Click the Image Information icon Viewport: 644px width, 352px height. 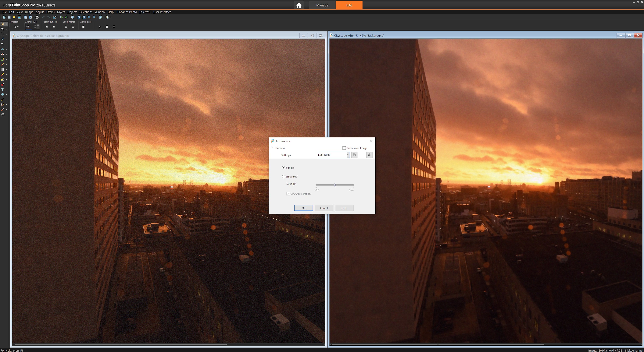click(72, 17)
